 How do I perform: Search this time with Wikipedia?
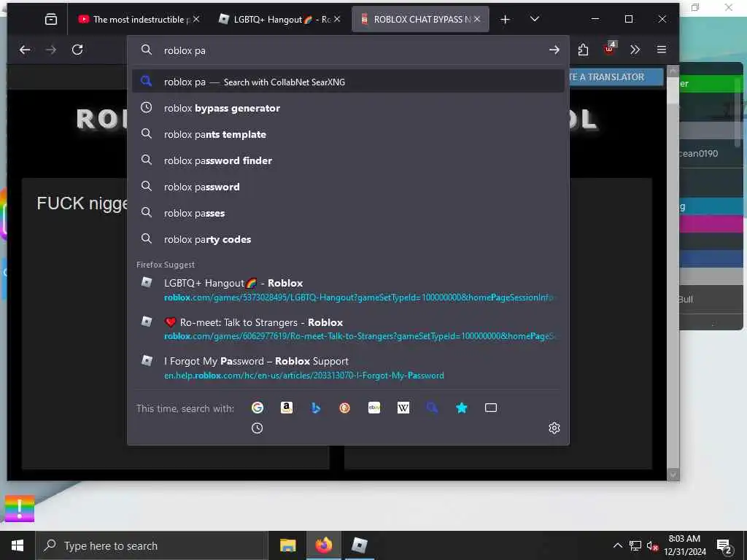403,408
